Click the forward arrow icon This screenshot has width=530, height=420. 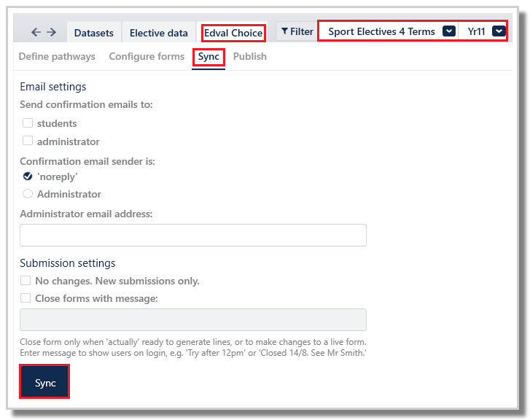(51, 32)
